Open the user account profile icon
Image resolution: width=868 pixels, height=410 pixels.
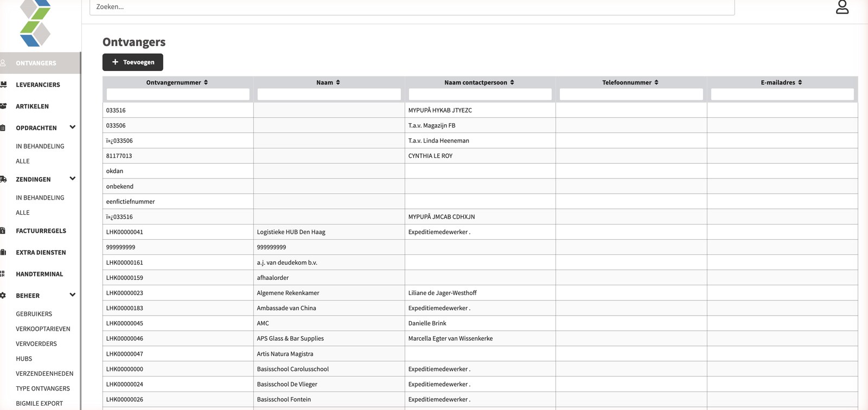coord(842,7)
